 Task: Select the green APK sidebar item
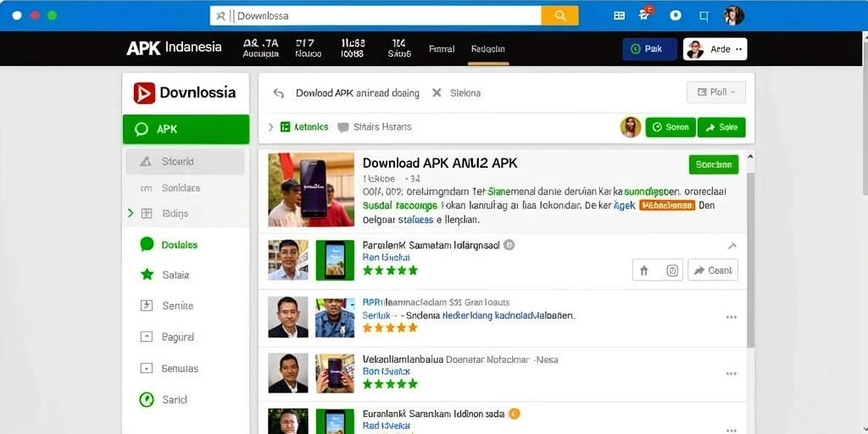point(186,129)
